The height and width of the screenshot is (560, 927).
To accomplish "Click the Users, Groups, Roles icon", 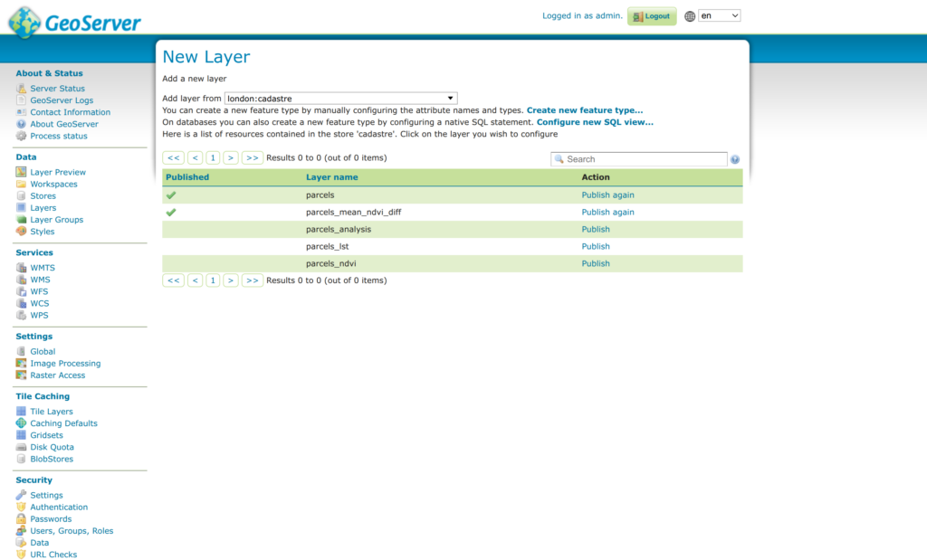I will 22,531.
